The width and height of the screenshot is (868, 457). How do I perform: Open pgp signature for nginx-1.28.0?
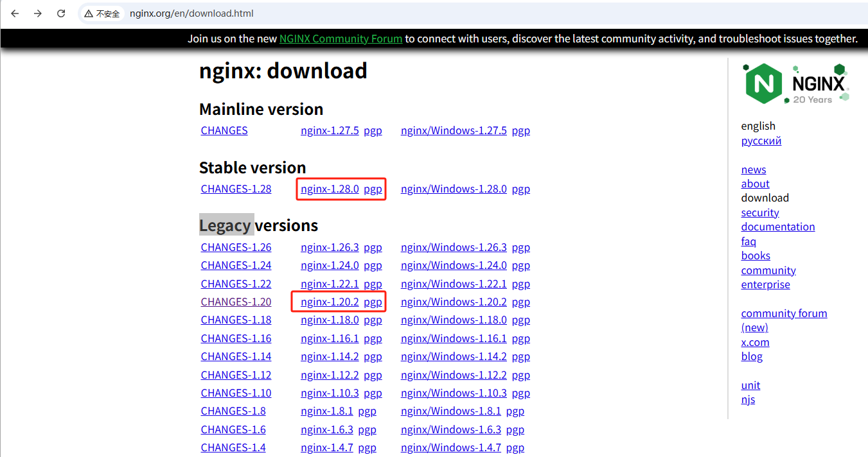point(373,189)
